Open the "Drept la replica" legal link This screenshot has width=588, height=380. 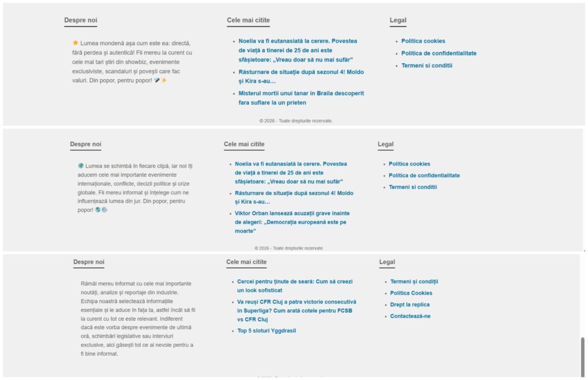pos(409,305)
